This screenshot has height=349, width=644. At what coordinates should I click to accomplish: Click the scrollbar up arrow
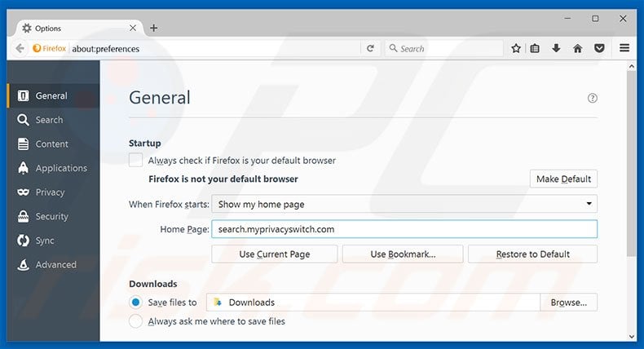click(631, 66)
